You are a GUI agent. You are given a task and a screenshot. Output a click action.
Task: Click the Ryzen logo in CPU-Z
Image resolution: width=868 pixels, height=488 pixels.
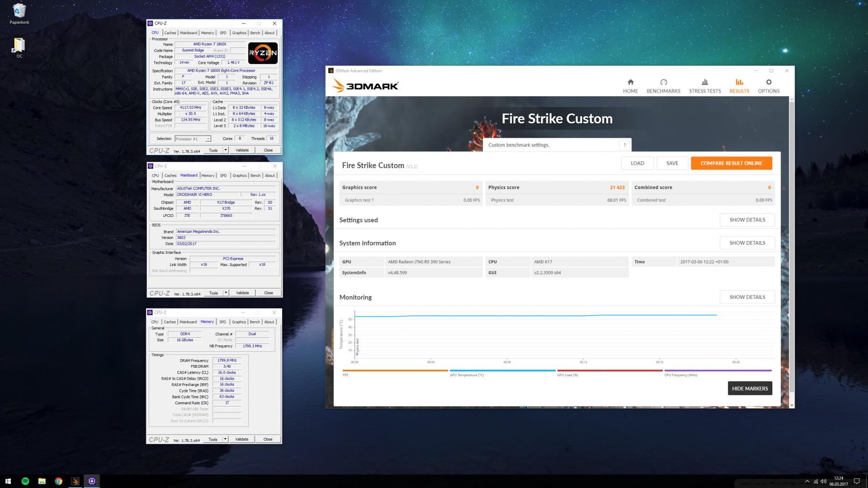point(263,53)
